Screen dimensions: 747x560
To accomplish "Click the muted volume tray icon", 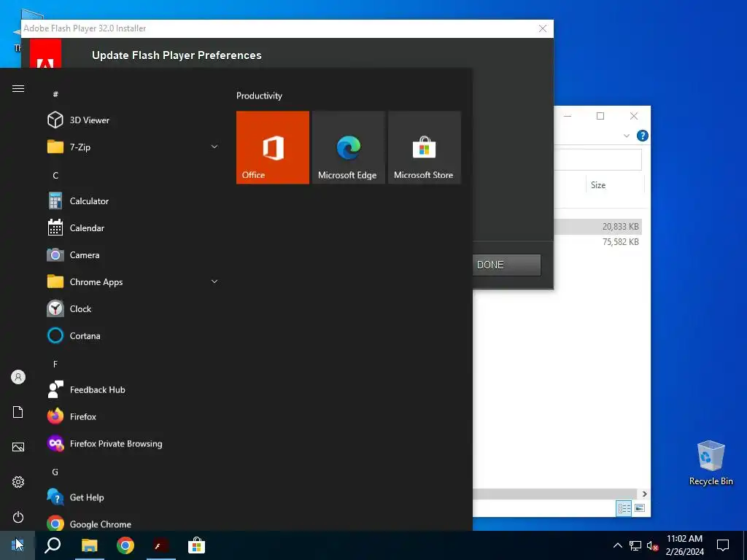I will [x=652, y=545].
